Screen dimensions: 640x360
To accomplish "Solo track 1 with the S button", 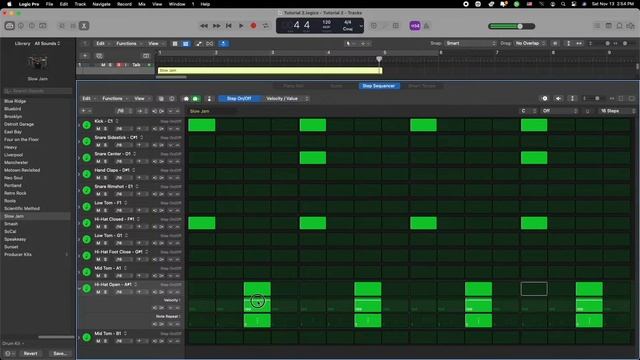I will pyautogui.click(x=110, y=65).
